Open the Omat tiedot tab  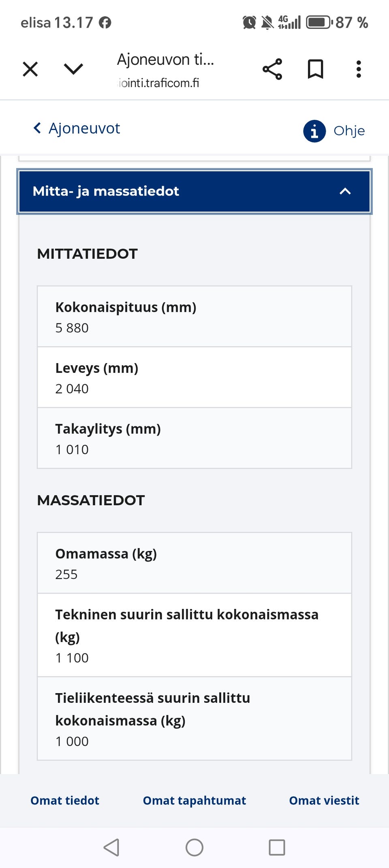click(65, 800)
